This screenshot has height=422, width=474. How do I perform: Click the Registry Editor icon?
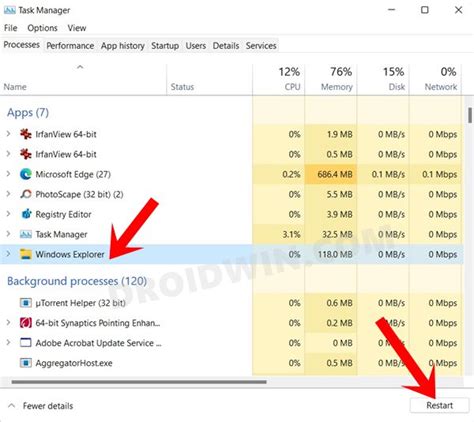pyautogui.click(x=26, y=214)
